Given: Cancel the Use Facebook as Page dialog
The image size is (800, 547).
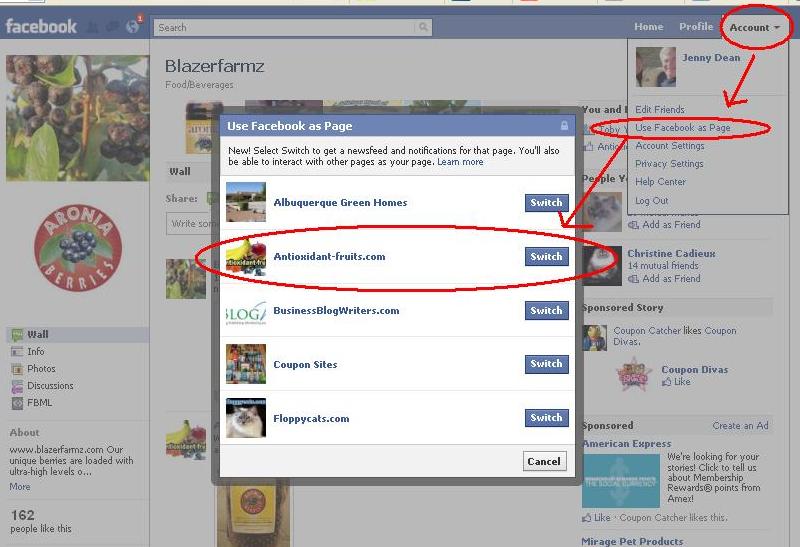Looking at the screenshot, I should [544, 461].
